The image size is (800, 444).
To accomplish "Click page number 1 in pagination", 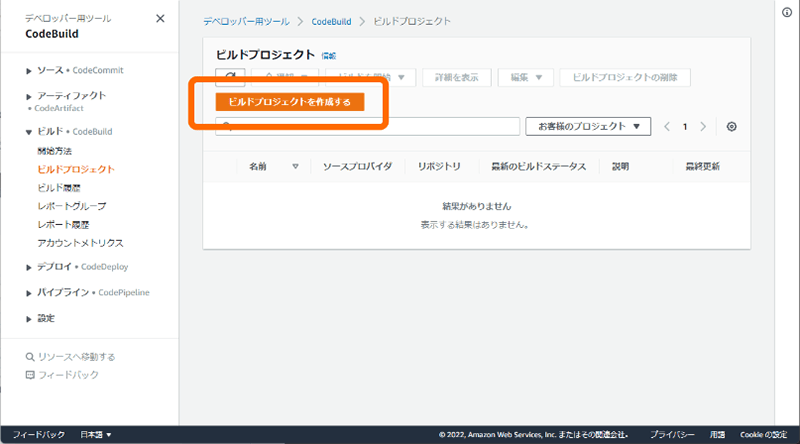I will pos(685,127).
